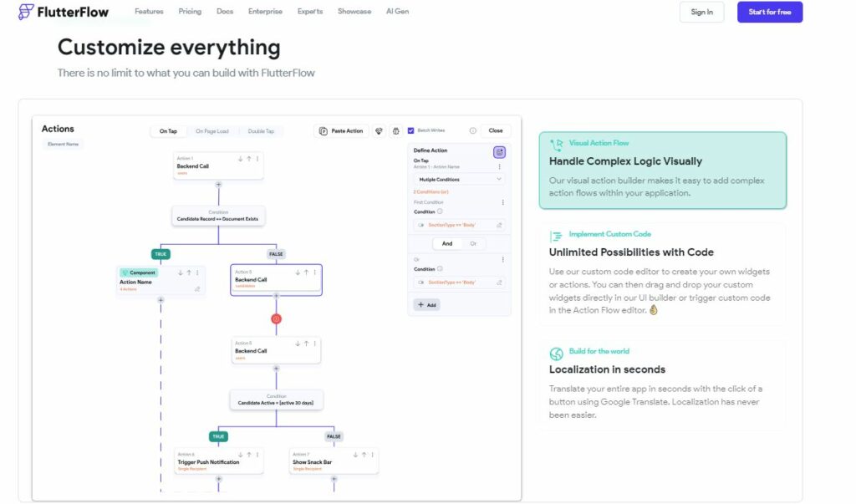This screenshot has width=856, height=504.
Task: Open kebab menu for First Condition
Action: click(502, 202)
